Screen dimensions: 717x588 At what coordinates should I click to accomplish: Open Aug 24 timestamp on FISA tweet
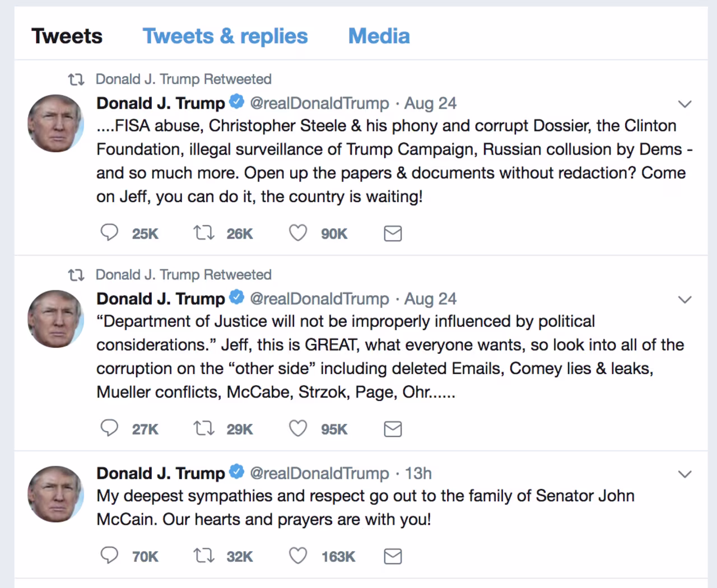pos(430,103)
